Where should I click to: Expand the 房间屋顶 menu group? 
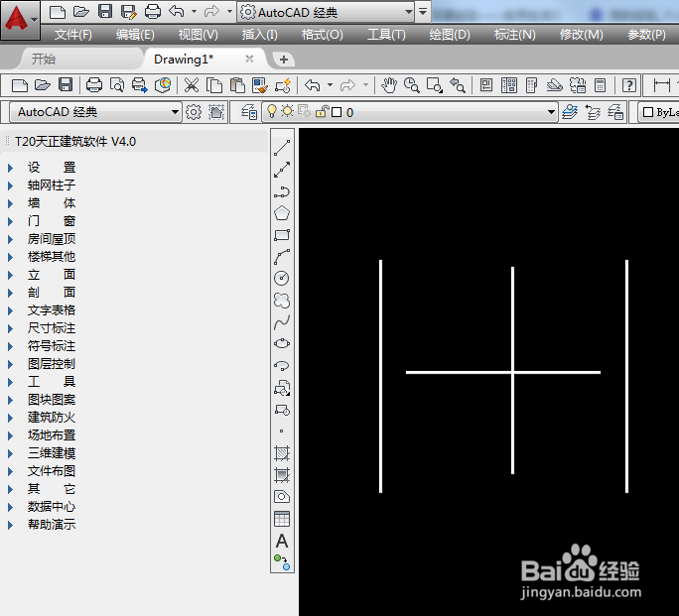point(10,239)
